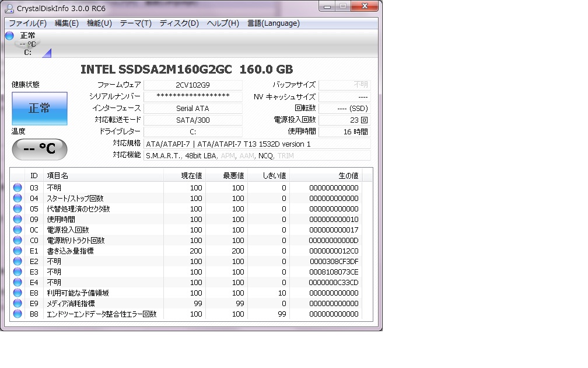This screenshot has width=588, height=368.
Task: Open the テーマ(T) menu
Action: coord(136,23)
